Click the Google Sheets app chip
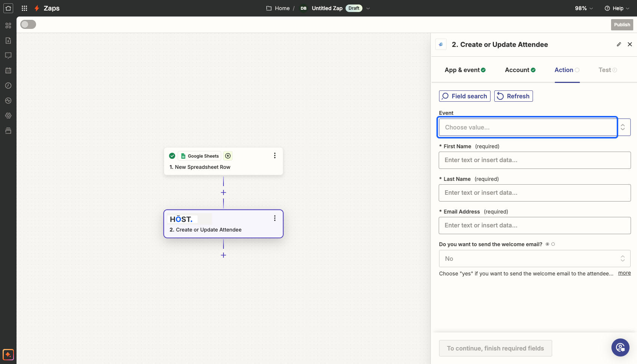637x364 pixels. (199, 156)
